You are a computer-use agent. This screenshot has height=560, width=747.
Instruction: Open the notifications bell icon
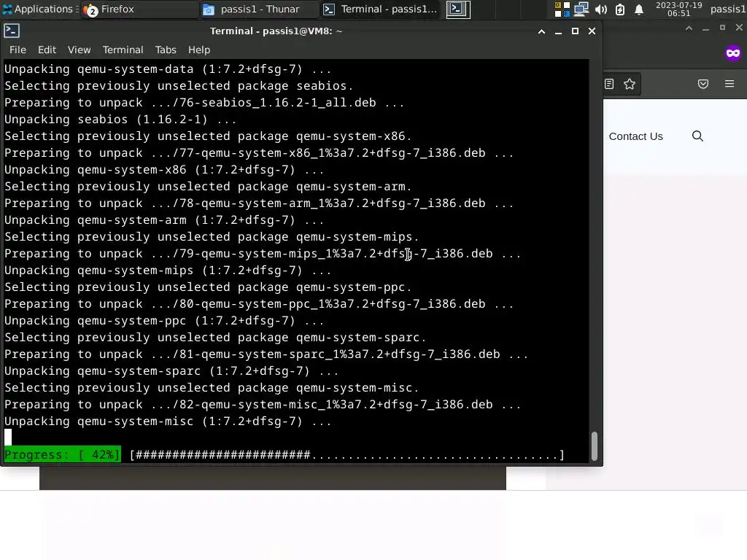[639, 9]
